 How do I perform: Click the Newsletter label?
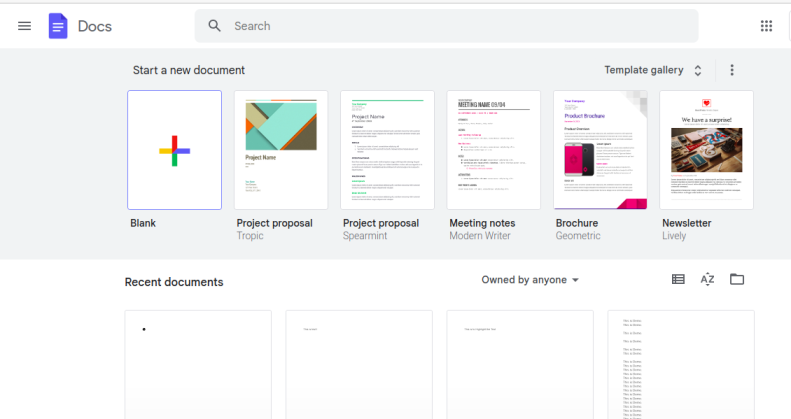pos(687,223)
